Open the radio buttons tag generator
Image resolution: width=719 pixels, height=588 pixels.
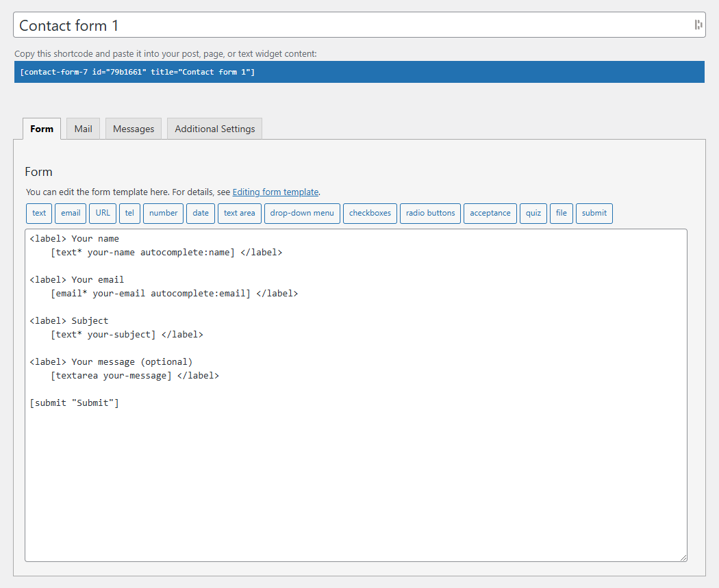[x=430, y=213]
